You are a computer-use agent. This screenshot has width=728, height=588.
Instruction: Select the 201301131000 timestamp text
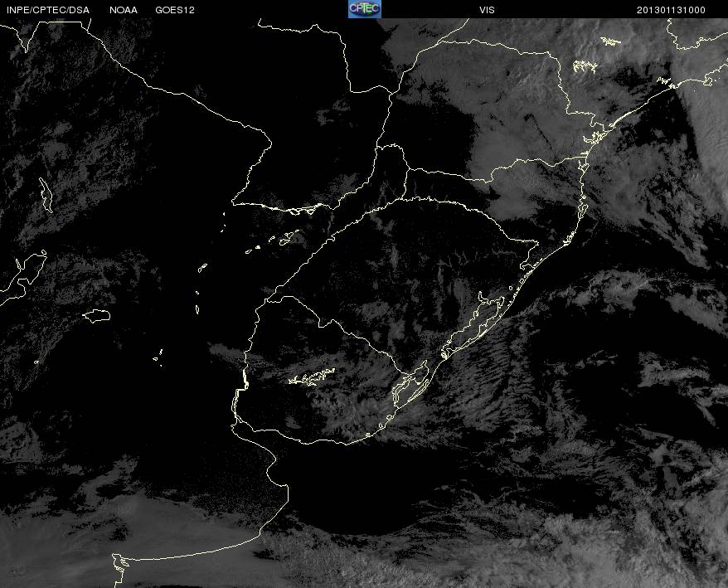[x=671, y=10]
